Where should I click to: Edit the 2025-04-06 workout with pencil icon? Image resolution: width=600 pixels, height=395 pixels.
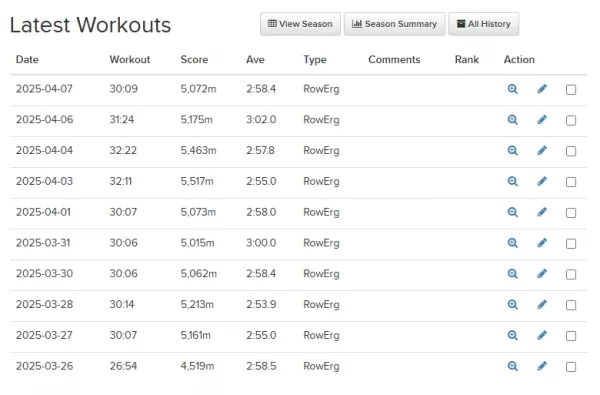(x=542, y=120)
